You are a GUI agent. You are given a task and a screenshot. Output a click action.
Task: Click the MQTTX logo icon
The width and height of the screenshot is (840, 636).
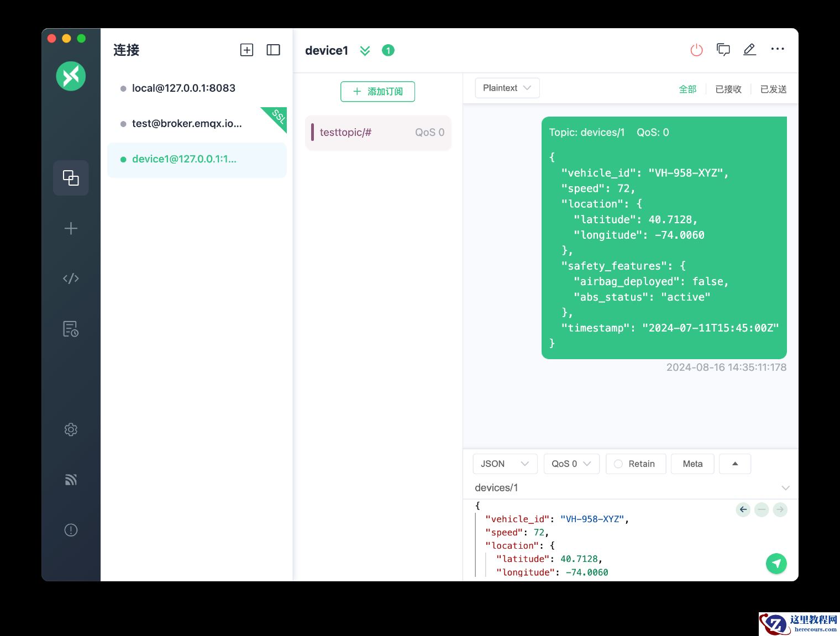tap(71, 76)
